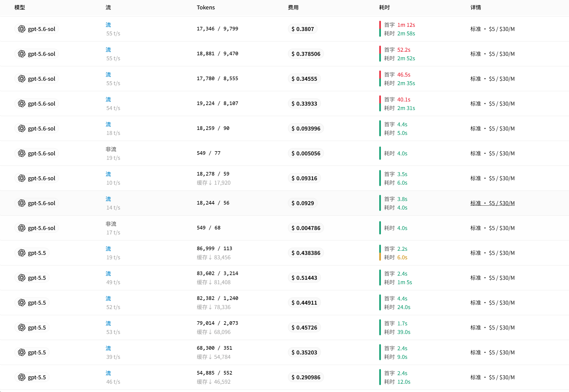Image resolution: width=569 pixels, height=392 pixels.
Task: Click the OpenAI logo in the $0.004786 row
Action: (22, 228)
